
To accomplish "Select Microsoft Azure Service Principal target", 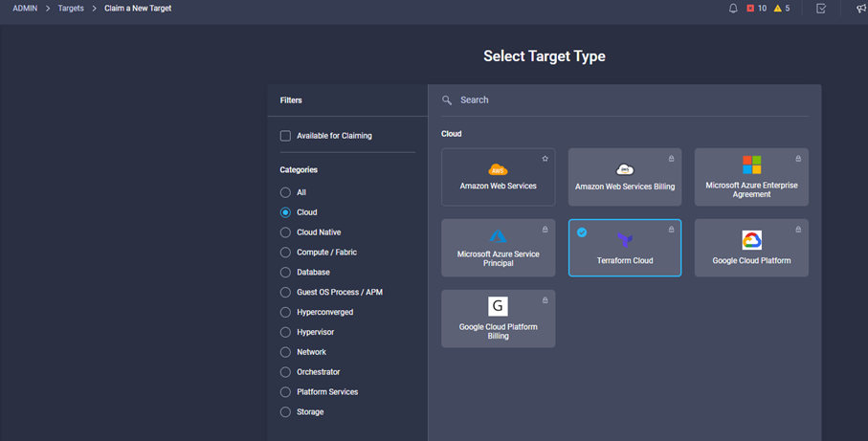I will point(498,248).
